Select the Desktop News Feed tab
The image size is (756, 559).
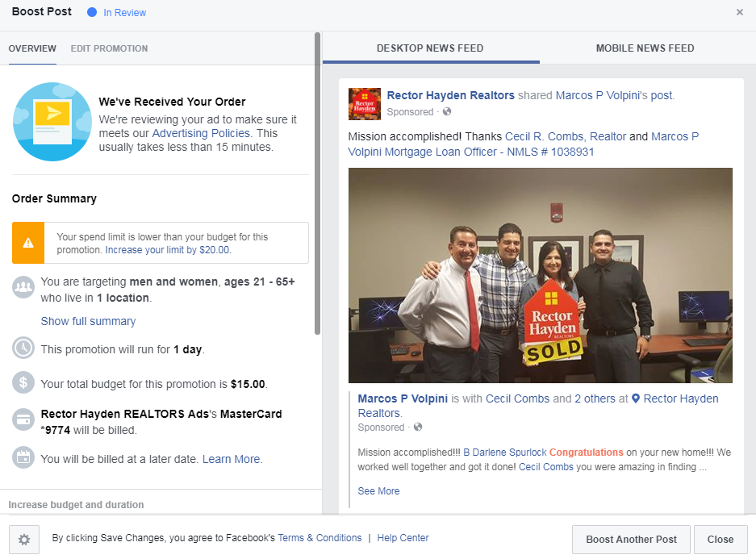(x=430, y=48)
